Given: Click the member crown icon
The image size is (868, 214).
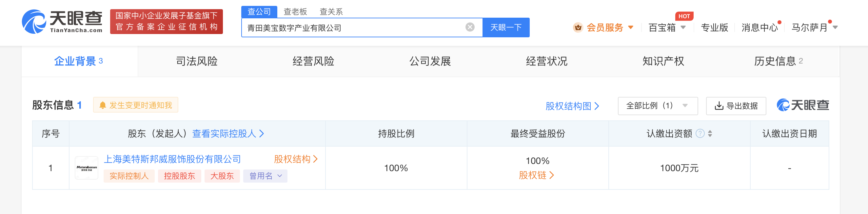Looking at the screenshot, I should (x=578, y=27).
